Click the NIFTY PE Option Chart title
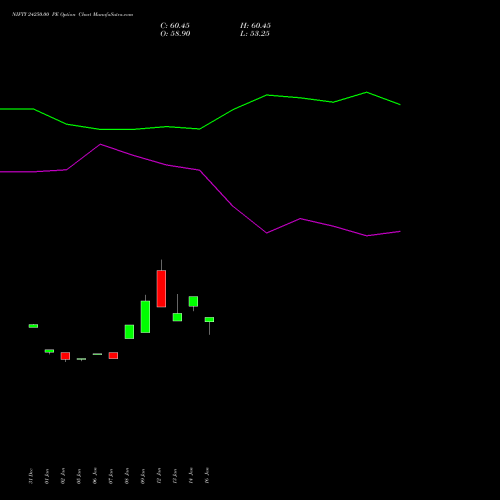 pos(72,14)
